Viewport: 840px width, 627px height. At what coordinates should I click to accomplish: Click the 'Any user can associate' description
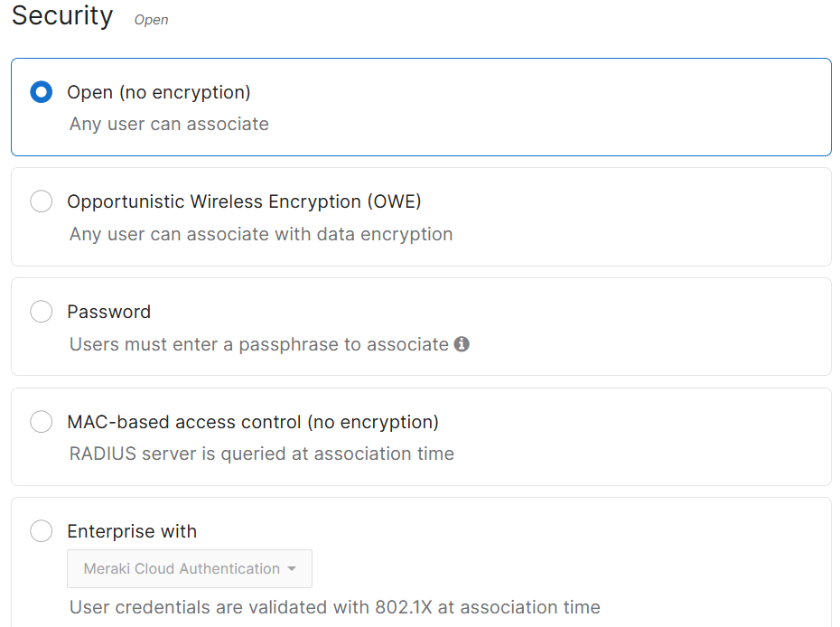(x=169, y=125)
